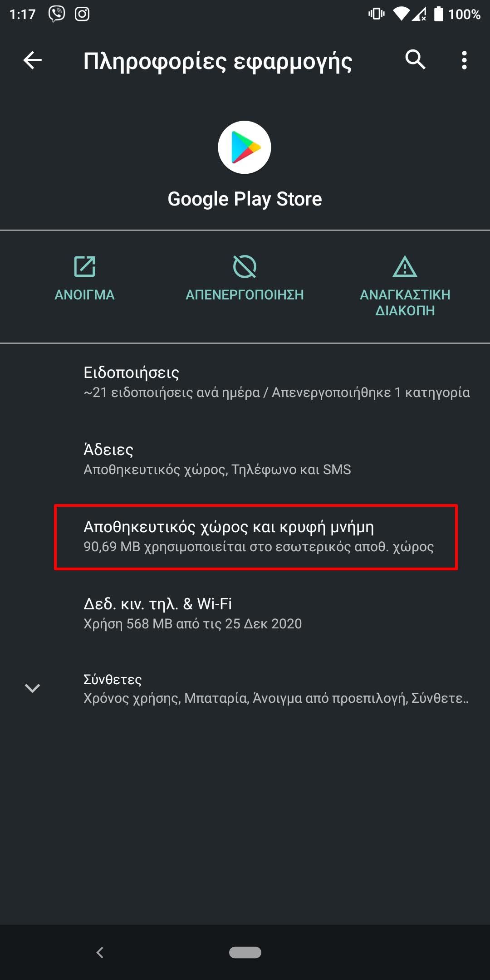Tap the Σύνθετες advanced section title
Screen dimensions: 490x980
tap(113, 679)
